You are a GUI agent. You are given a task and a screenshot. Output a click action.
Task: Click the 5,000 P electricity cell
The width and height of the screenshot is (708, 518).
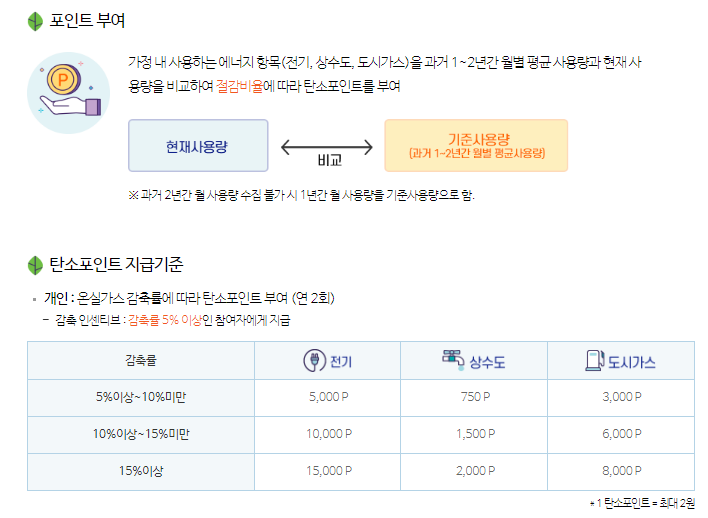pyautogui.click(x=328, y=397)
